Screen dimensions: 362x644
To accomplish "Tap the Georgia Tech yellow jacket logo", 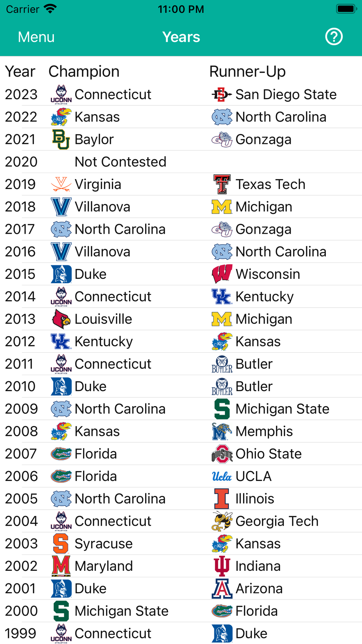I will (x=221, y=521).
